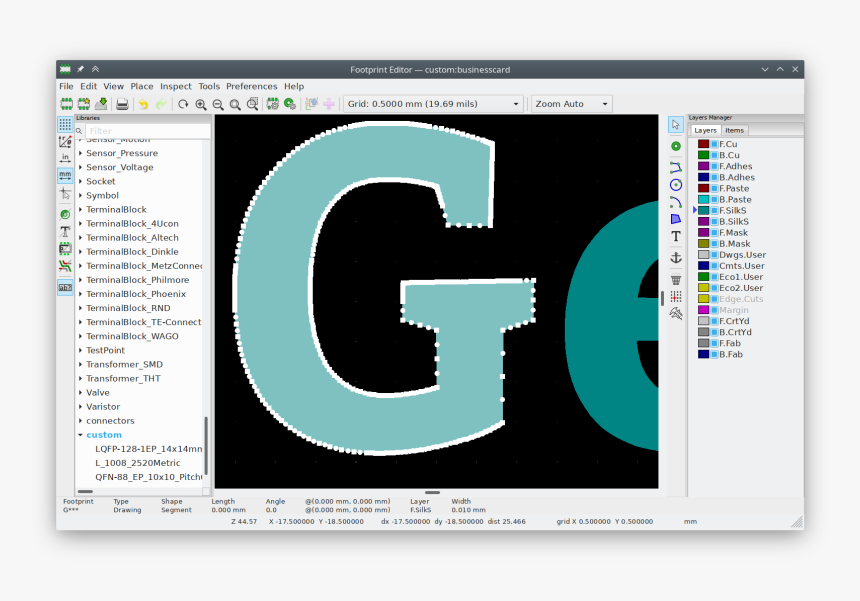Click the B.Paste color swatch
This screenshot has width=860, height=601.
[704, 200]
